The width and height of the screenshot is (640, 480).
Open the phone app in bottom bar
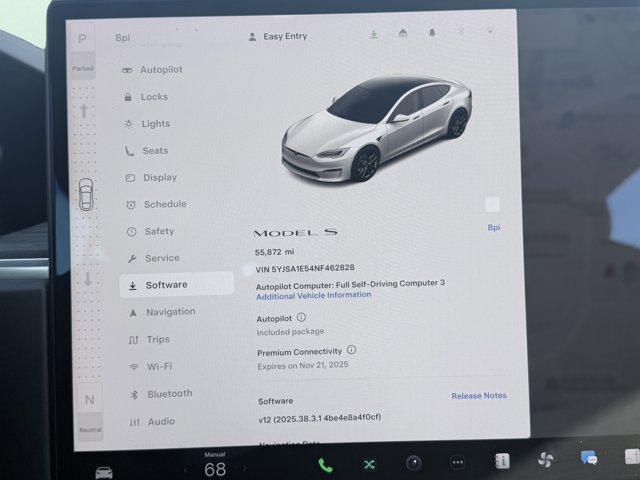(325, 464)
